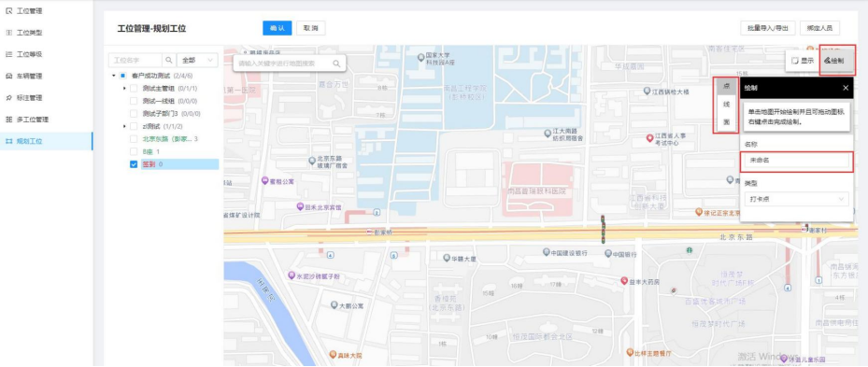Open 工位等级 in the left menu

click(29, 54)
